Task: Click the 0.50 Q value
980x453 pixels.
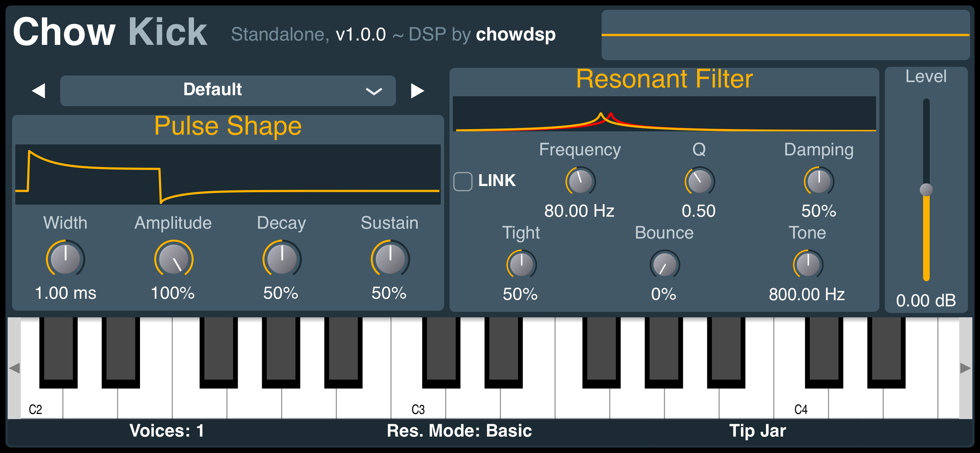Action: (699, 211)
